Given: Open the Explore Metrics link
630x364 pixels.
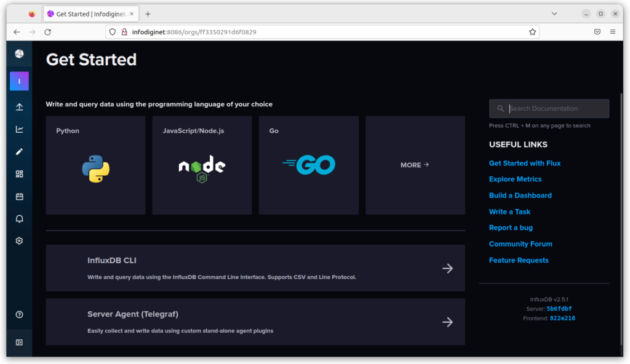Looking at the screenshot, I should [515, 179].
